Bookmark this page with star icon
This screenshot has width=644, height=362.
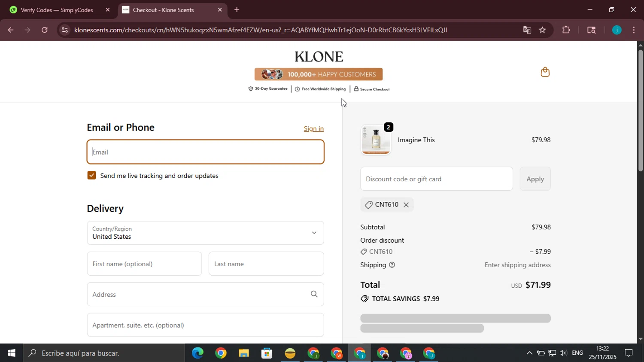coord(542,30)
